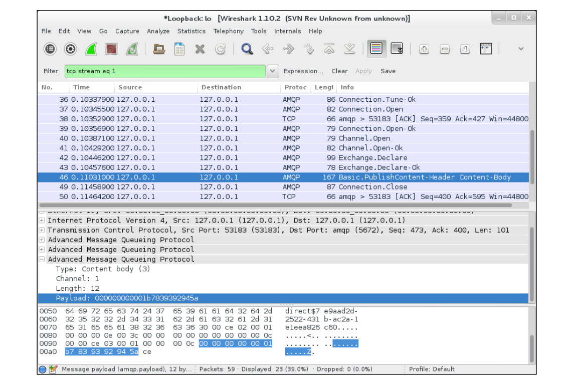Viewport: 565px width, 392px height.
Task: Stop the running capture (red square)
Action: [x=111, y=49]
